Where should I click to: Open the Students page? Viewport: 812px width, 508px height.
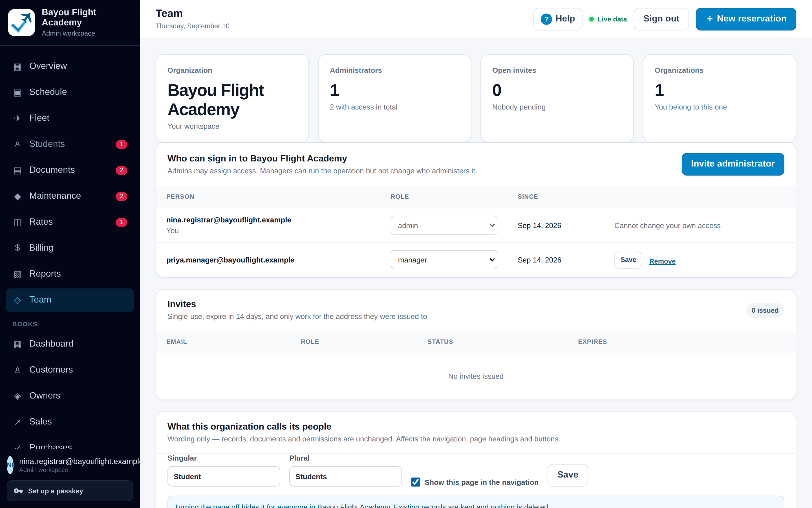pyautogui.click(x=70, y=144)
